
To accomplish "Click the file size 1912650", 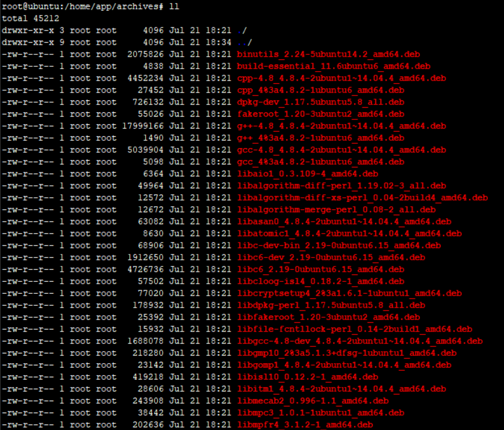I will point(145,257).
